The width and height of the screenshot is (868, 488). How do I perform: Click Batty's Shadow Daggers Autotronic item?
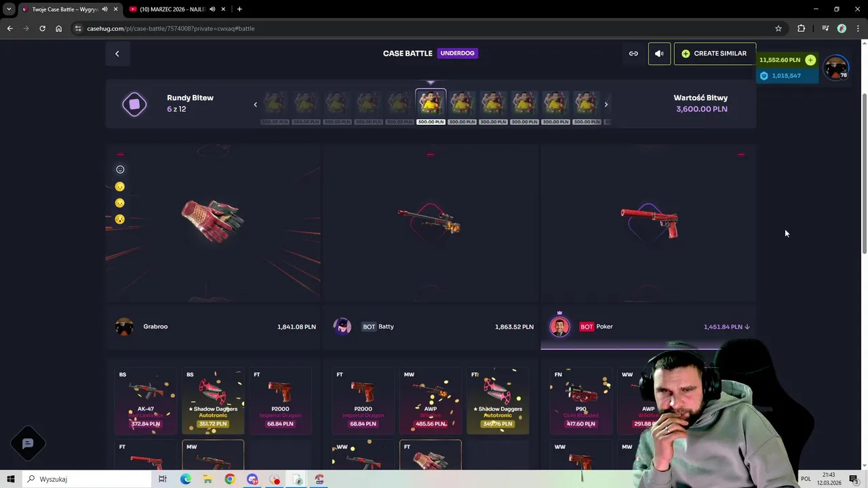498,400
